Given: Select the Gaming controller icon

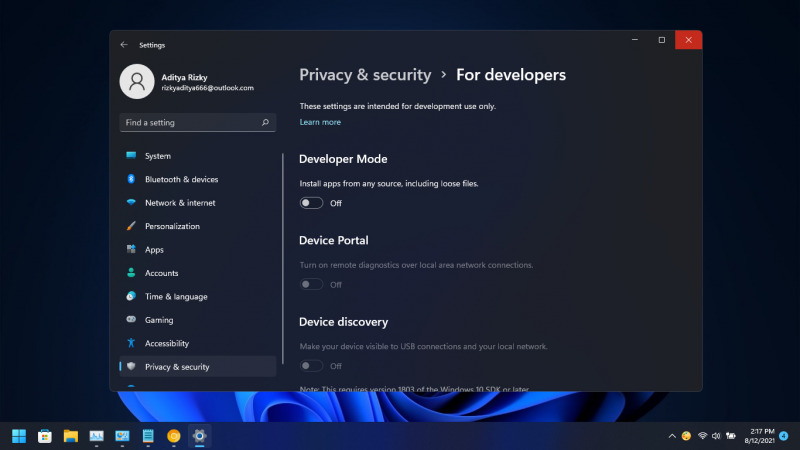Looking at the screenshot, I should (131, 319).
